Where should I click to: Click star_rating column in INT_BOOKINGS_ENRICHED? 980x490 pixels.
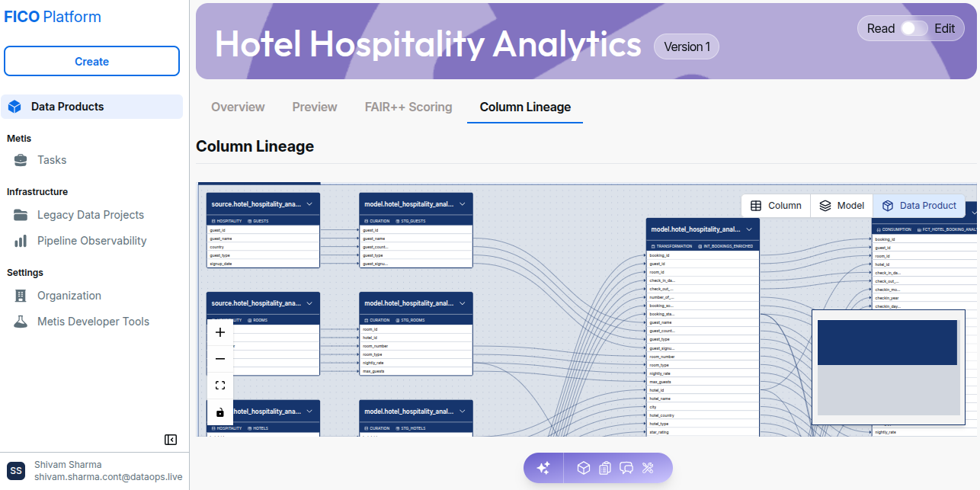703,432
